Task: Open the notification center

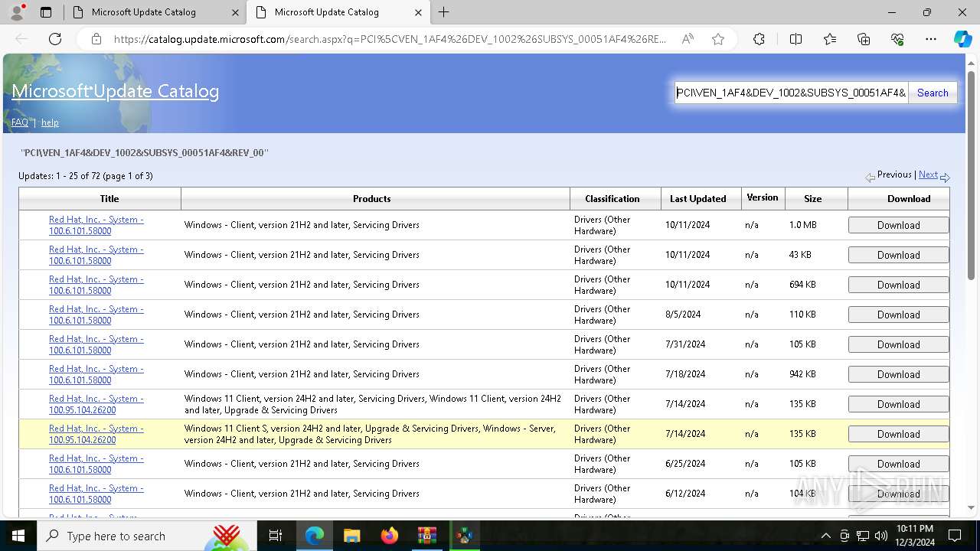Action: click(955, 536)
